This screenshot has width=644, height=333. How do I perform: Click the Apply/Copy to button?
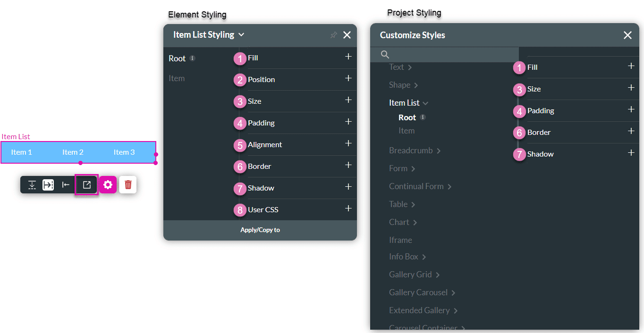pos(260,230)
